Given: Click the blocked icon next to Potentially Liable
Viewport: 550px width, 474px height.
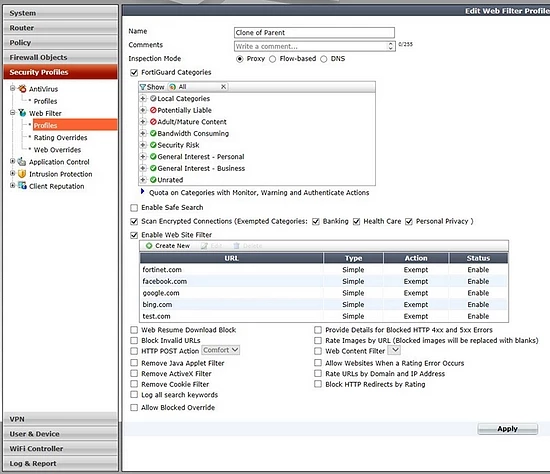Looking at the screenshot, I should [153, 110].
